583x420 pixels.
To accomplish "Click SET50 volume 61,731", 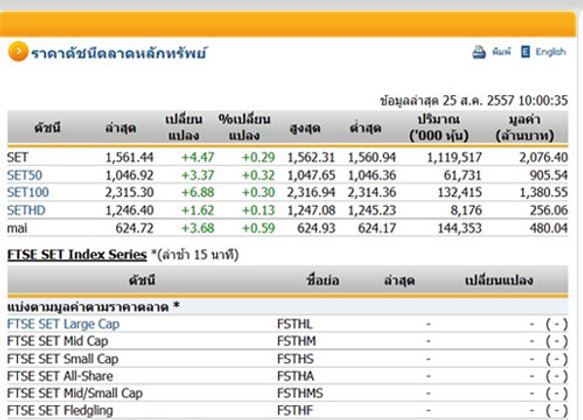I will pos(463,175).
